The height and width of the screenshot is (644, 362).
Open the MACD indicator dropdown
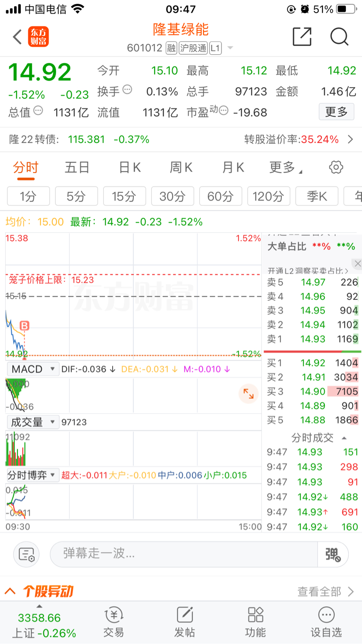[x=33, y=369]
